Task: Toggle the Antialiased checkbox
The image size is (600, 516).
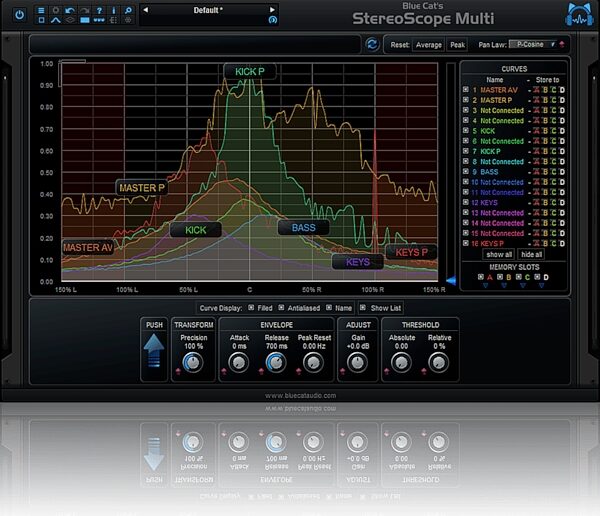Action: (281, 307)
